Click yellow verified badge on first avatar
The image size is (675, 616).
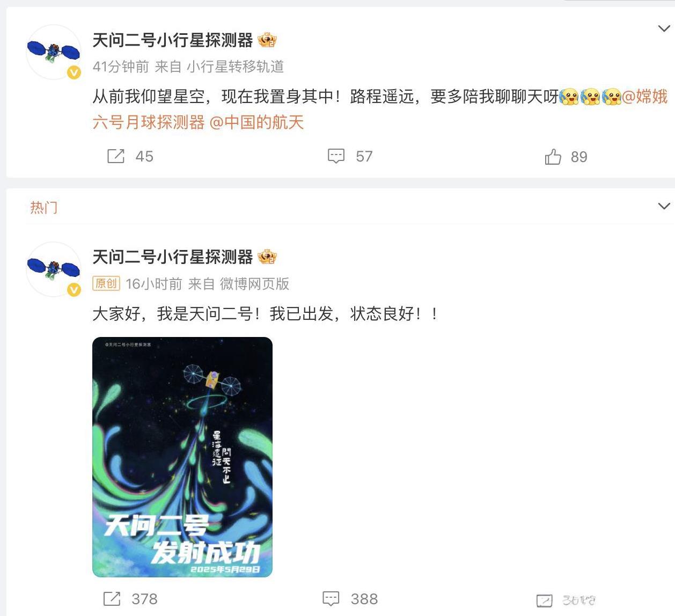point(74,72)
